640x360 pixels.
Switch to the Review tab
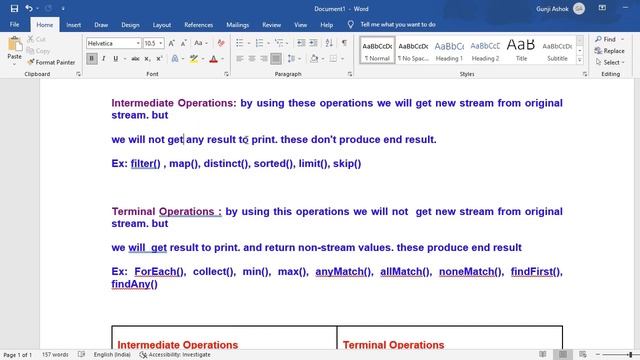click(271, 25)
